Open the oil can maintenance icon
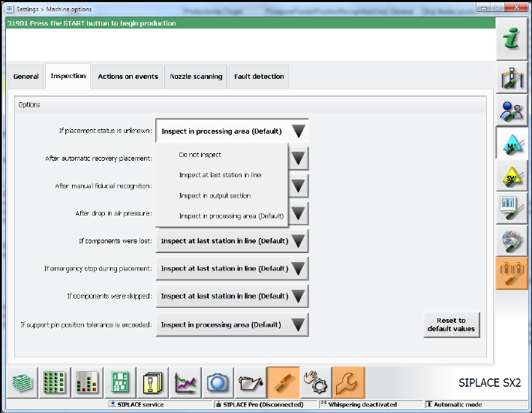532x413 pixels. pyautogui.click(x=250, y=382)
